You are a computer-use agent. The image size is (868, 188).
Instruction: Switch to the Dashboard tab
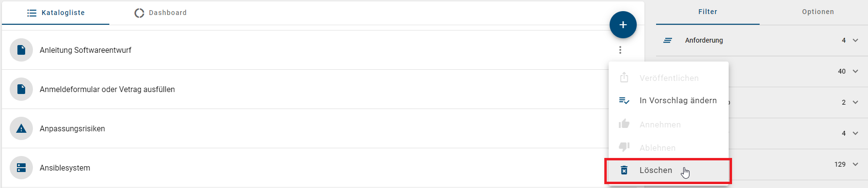click(x=161, y=13)
